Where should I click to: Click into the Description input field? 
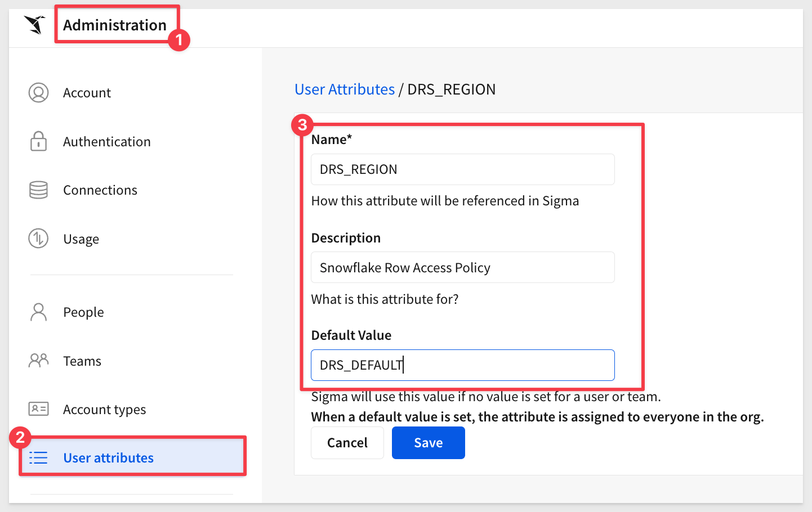tap(463, 267)
